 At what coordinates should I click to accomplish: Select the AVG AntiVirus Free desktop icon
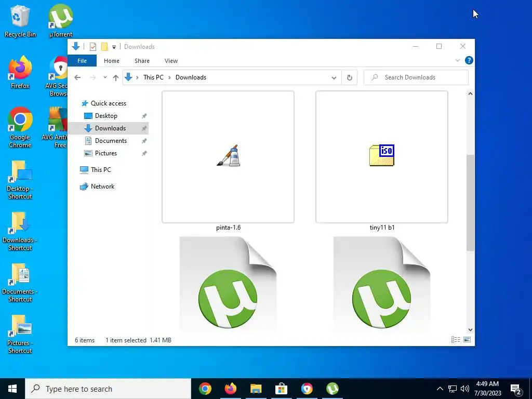click(x=56, y=127)
